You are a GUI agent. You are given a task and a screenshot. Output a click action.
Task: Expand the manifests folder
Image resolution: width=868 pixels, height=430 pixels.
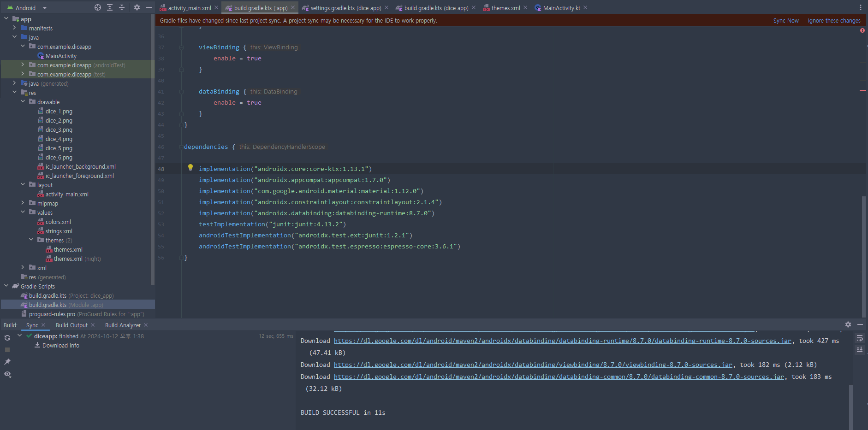pos(14,28)
